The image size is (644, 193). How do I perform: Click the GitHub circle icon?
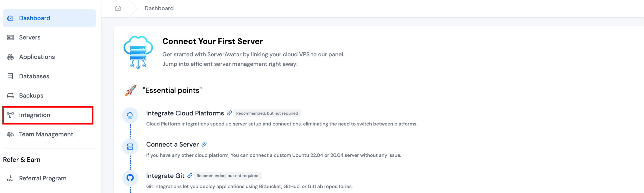pyautogui.click(x=130, y=178)
